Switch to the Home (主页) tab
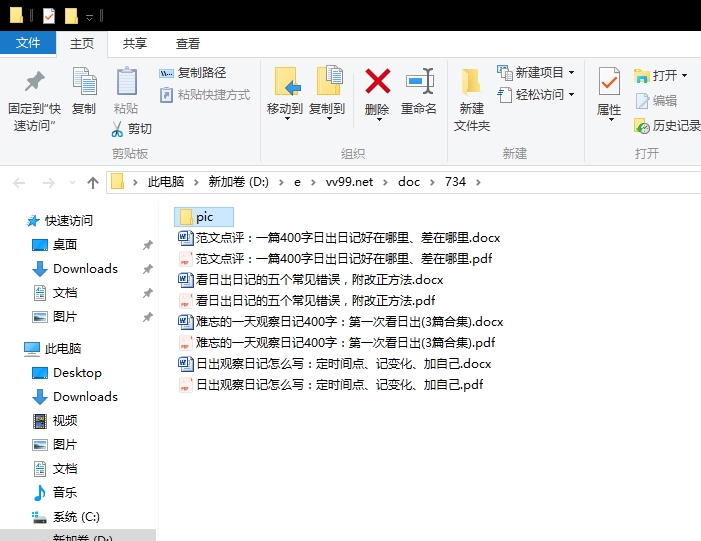The height and width of the screenshot is (541, 701). 82,44
